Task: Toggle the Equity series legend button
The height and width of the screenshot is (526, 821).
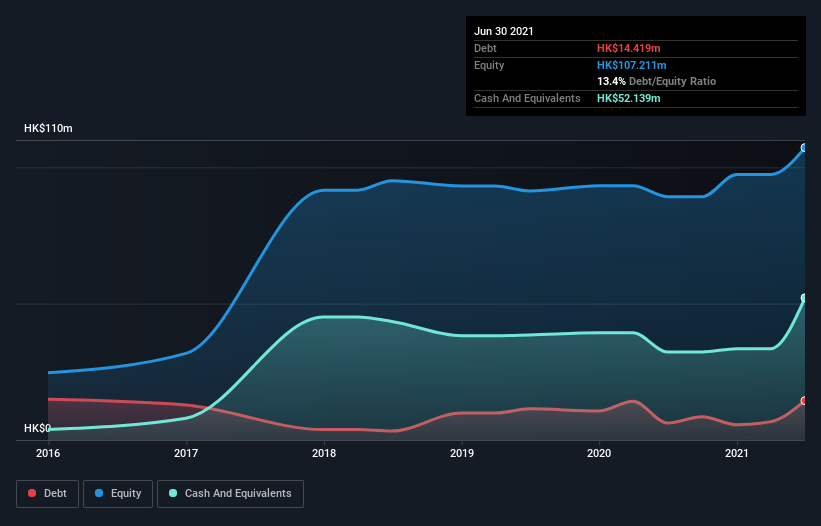Action: point(118,494)
